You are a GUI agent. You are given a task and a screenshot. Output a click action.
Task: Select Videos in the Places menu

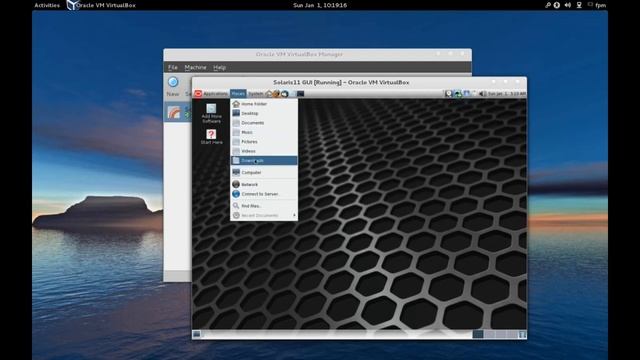tap(264, 151)
